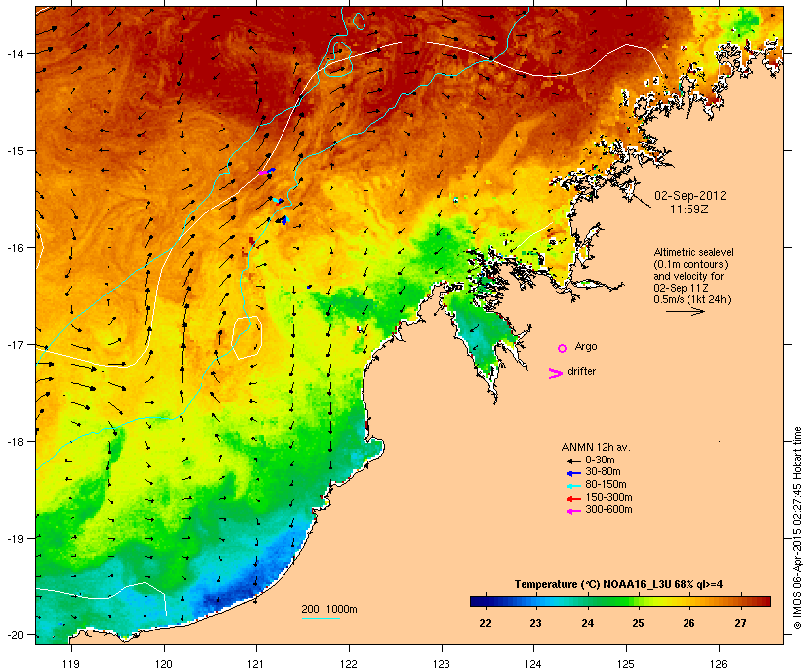Screen dimensions: 810x672
Task: Click the latitude axis label '-20'
Action: pyautogui.click(x=14, y=634)
